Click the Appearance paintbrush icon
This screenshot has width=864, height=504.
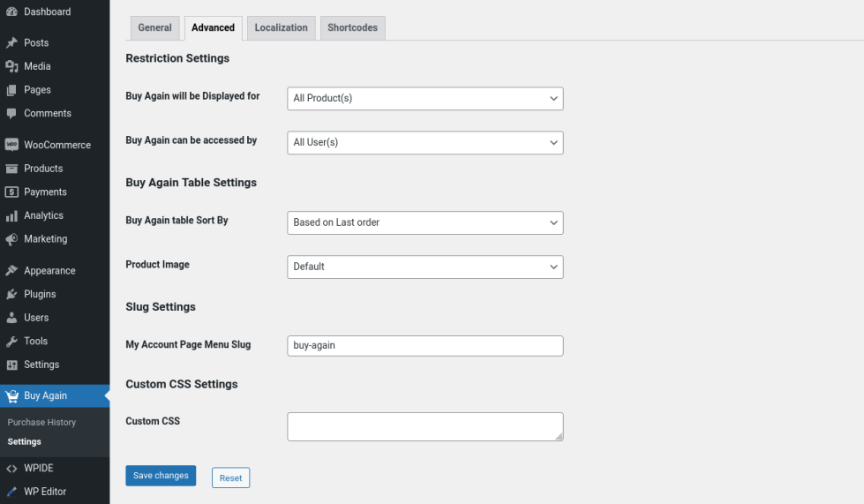pyautogui.click(x=11, y=271)
